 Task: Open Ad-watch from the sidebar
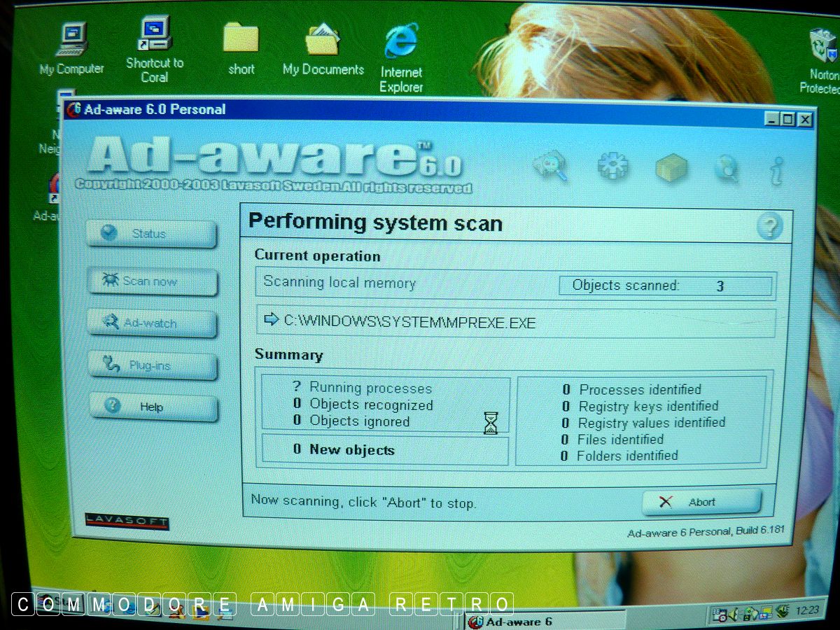[x=152, y=323]
